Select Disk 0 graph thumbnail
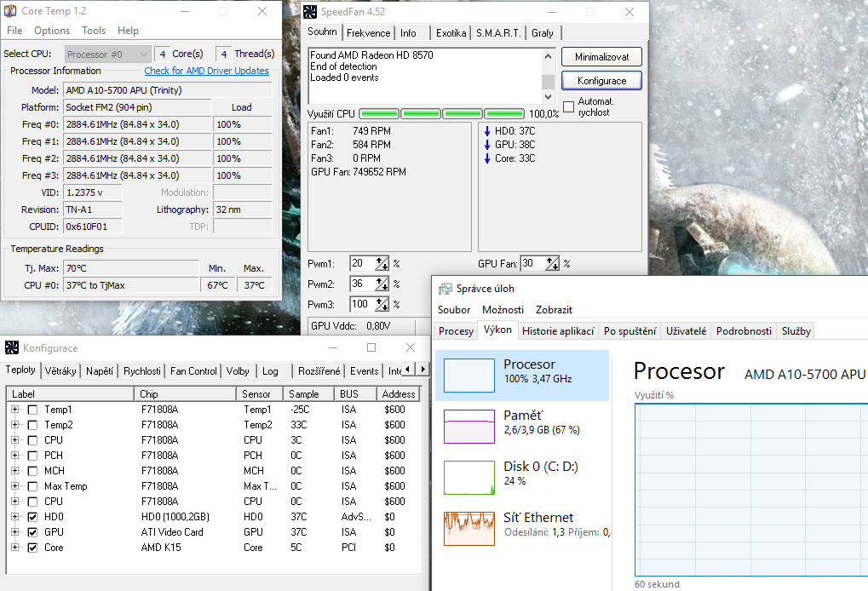 469,478
